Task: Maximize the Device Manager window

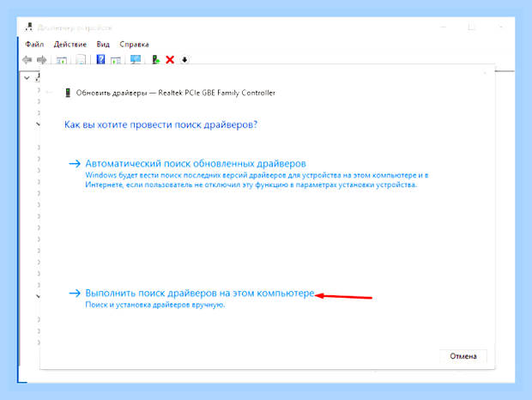Action: pyautogui.click(x=472, y=27)
